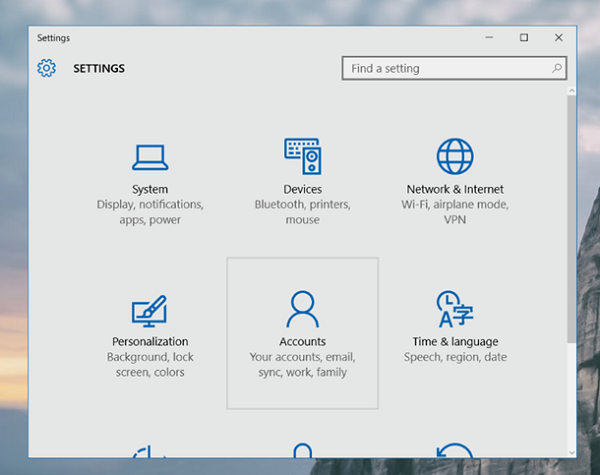
Task: Focus the 'Find a setting' search field
Action: [x=445, y=69]
